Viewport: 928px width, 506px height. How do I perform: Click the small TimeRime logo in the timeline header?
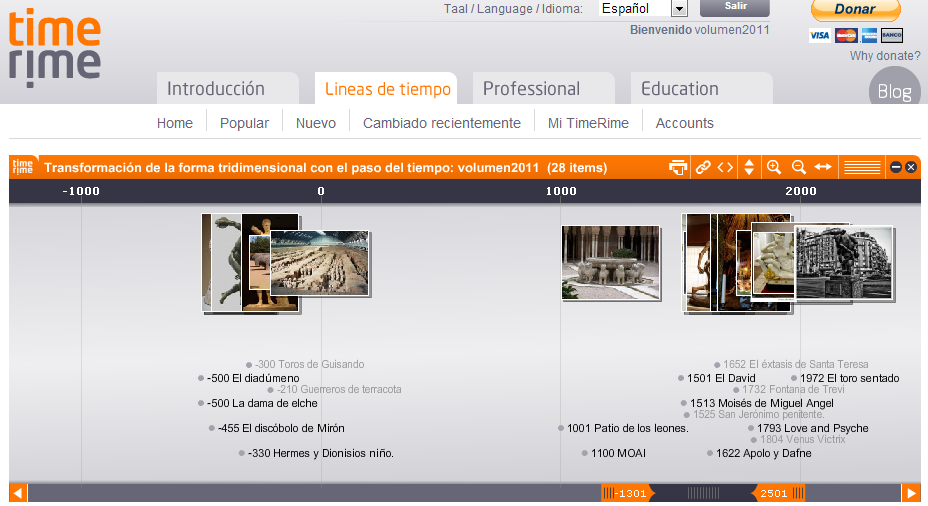(x=22, y=167)
